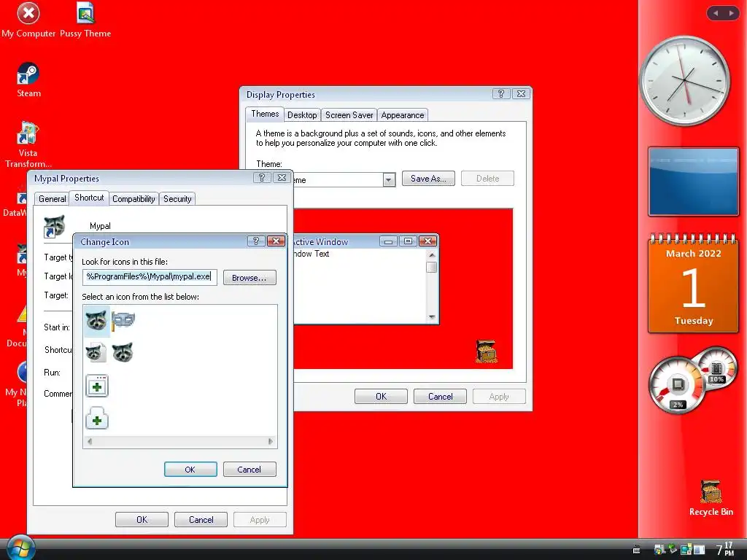Image resolution: width=747 pixels, height=560 pixels.
Task: Open the Pussy Theme file icon
Action: [85, 20]
